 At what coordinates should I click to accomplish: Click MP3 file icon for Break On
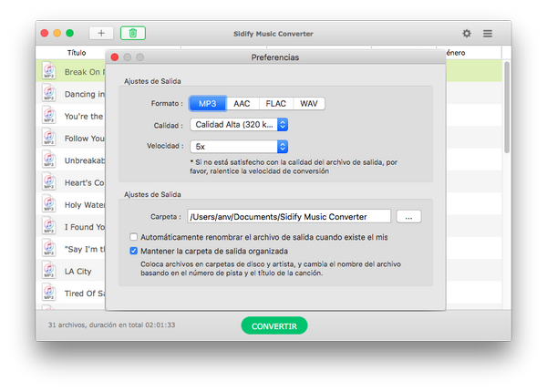pos(49,71)
